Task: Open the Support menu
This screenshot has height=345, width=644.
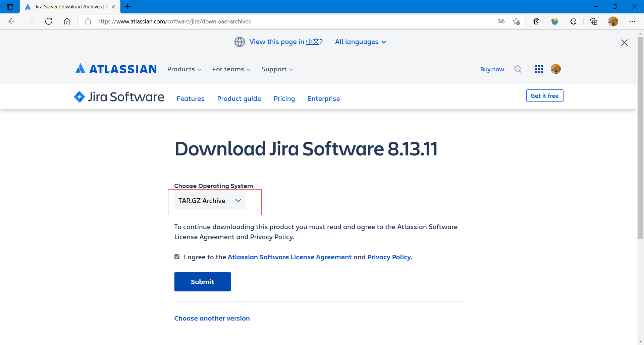Action: 277,69
